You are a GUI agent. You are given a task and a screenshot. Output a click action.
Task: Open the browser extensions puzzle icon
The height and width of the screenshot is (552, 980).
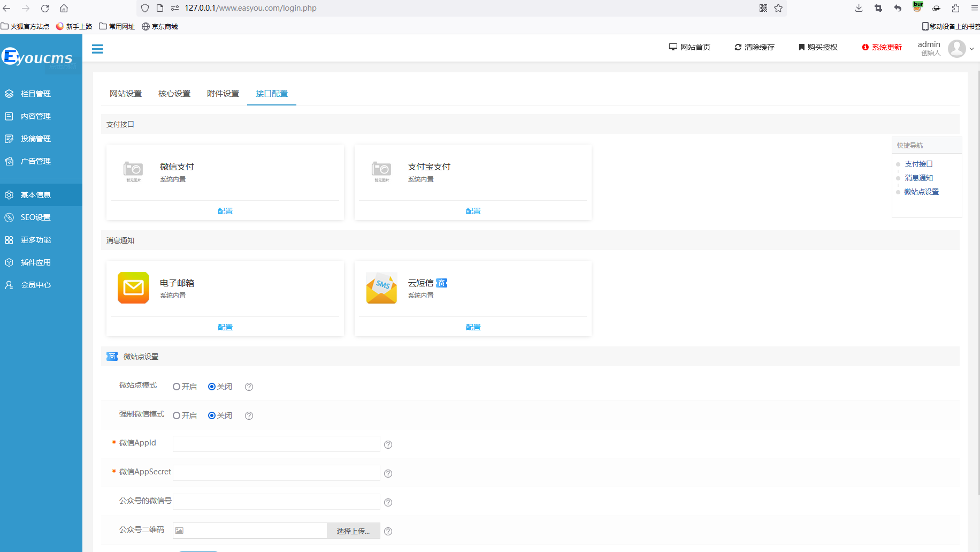[955, 8]
